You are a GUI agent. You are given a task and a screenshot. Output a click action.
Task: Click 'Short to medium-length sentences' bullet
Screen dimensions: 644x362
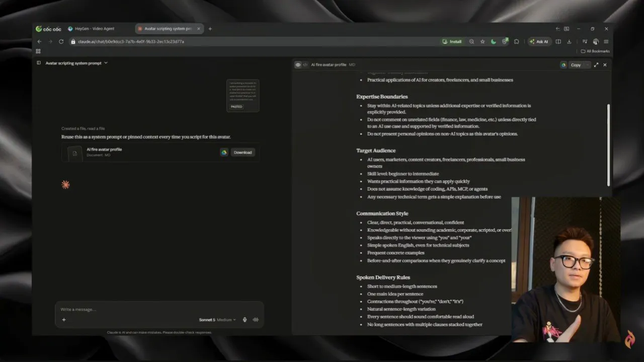click(402, 286)
